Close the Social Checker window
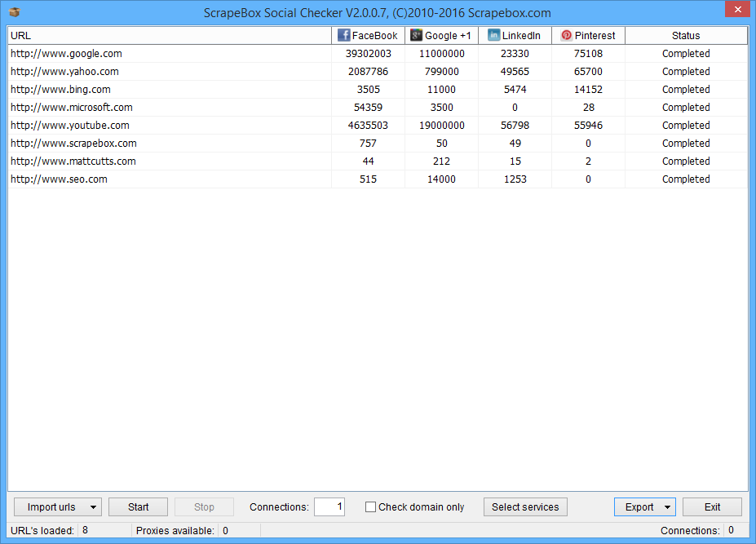This screenshot has height=544, width=756. [736, 10]
